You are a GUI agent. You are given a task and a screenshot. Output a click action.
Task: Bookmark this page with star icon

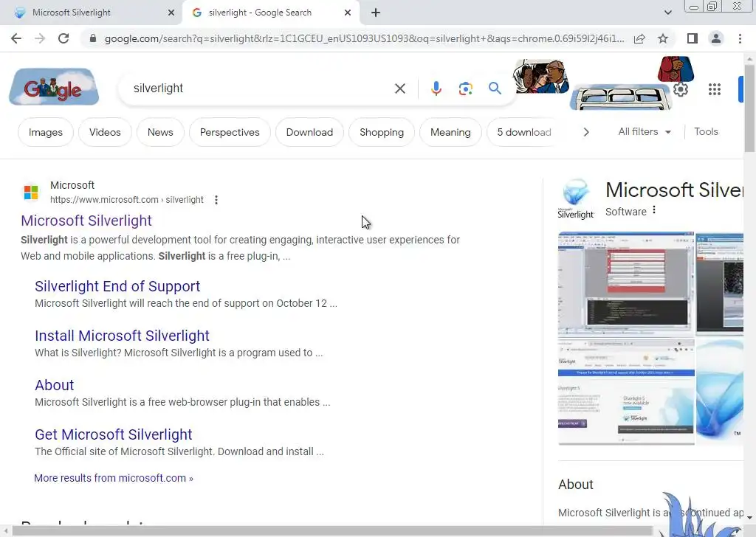point(663,38)
